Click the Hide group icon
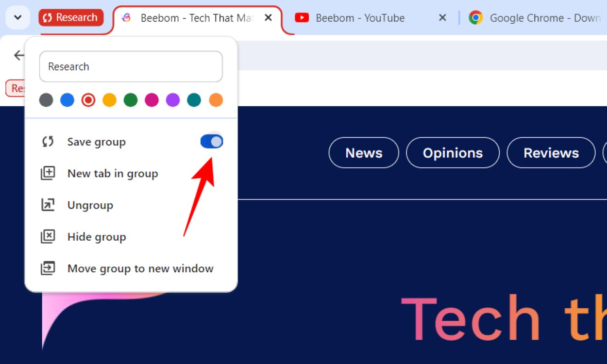Viewport: 607px width, 364px height. 48,236
